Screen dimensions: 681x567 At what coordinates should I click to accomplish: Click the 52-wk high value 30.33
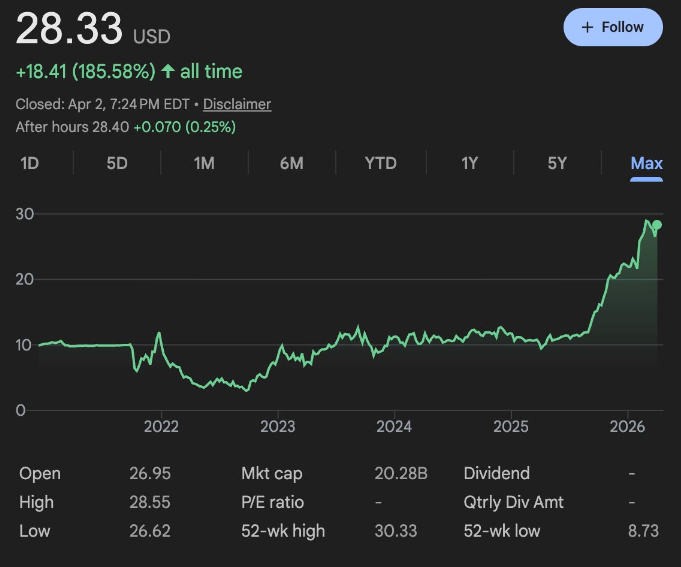tap(395, 531)
